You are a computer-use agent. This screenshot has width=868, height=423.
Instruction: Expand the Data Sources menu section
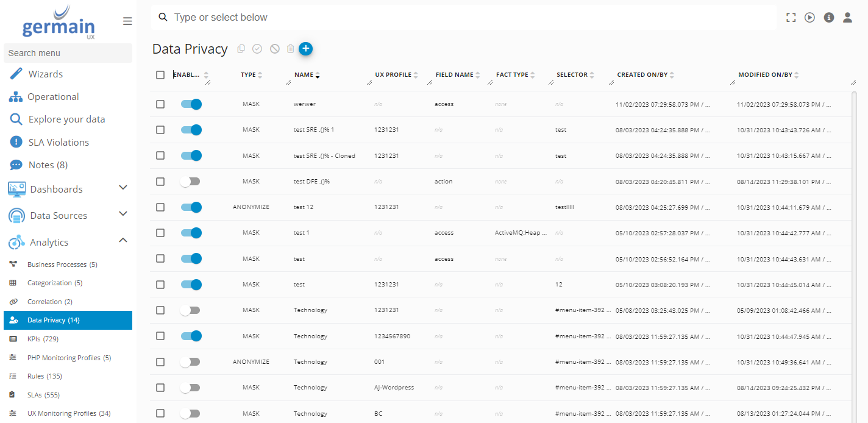(123, 214)
